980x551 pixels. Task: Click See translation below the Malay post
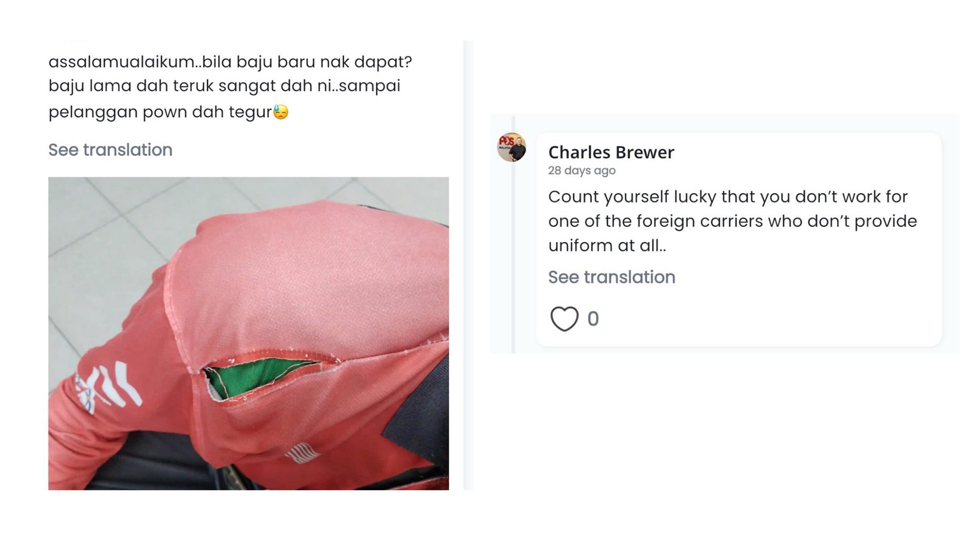click(110, 150)
